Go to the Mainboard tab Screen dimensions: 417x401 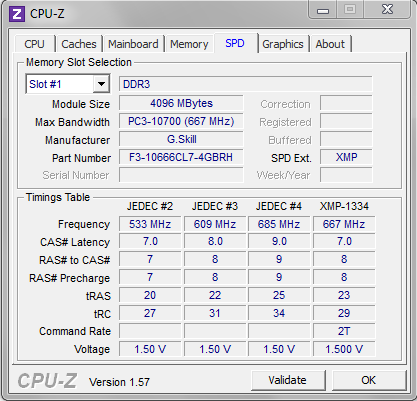(x=133, y=44)
